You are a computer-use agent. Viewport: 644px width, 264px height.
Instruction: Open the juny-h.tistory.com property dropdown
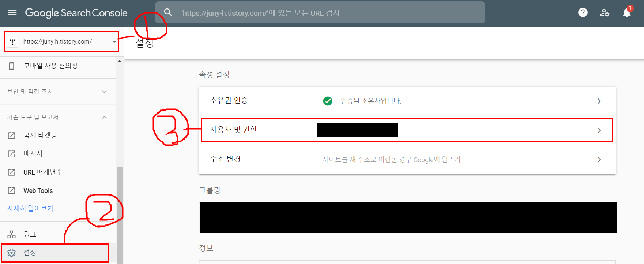tap(62, 42)
